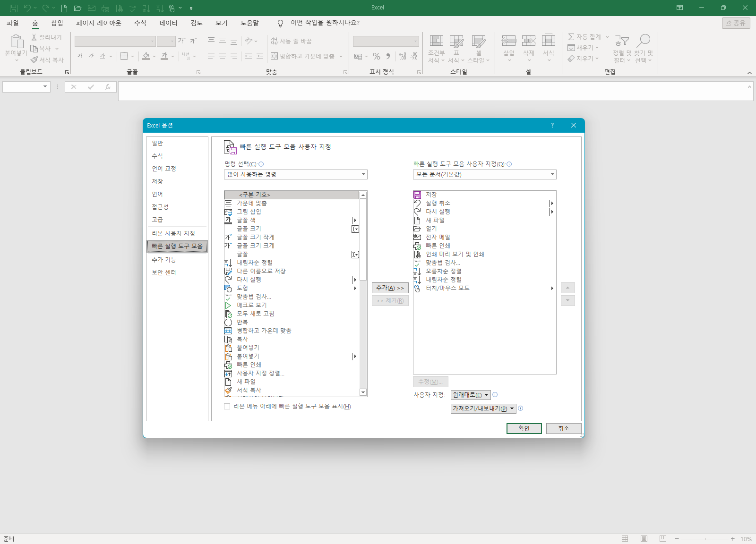Click the New file icon in title bar
This screenshot has width=756, height=544.
click(64, 8)
